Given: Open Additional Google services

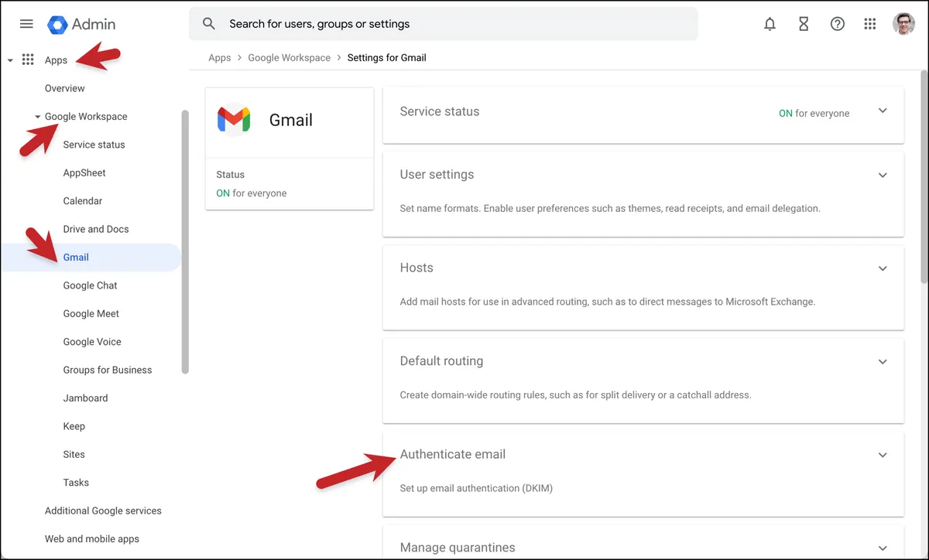Looking at the screenshot, I should [103, 510].
